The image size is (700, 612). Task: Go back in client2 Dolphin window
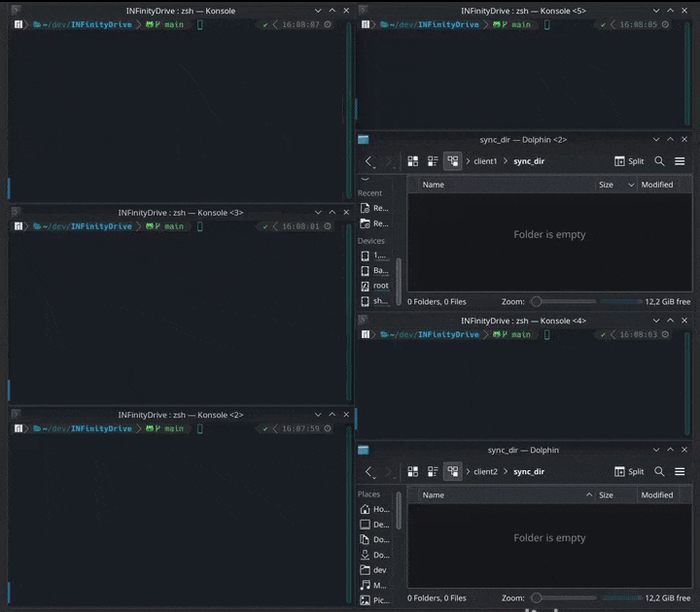368,471
